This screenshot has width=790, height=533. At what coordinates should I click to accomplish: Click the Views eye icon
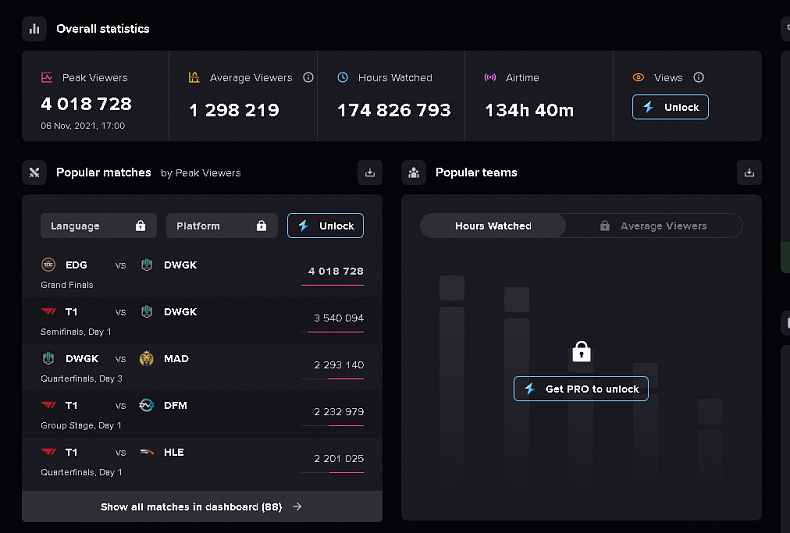tap(638, 77)
